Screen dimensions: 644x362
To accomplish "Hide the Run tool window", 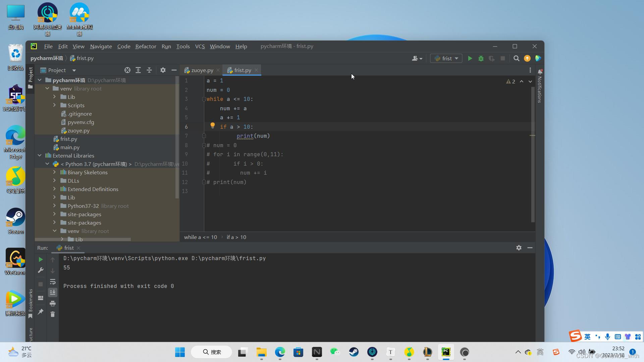I will point(530,248).
